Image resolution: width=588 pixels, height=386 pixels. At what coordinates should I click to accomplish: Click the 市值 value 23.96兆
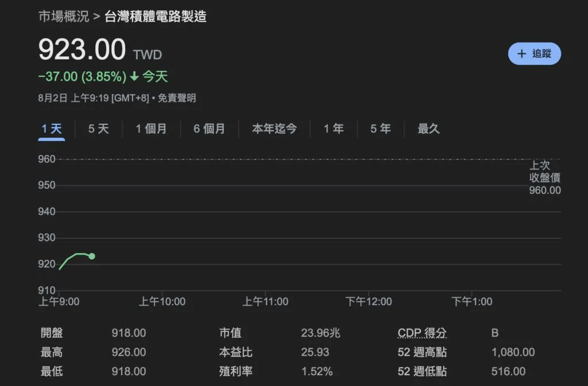pyautogui.click(x=320, y=333)
